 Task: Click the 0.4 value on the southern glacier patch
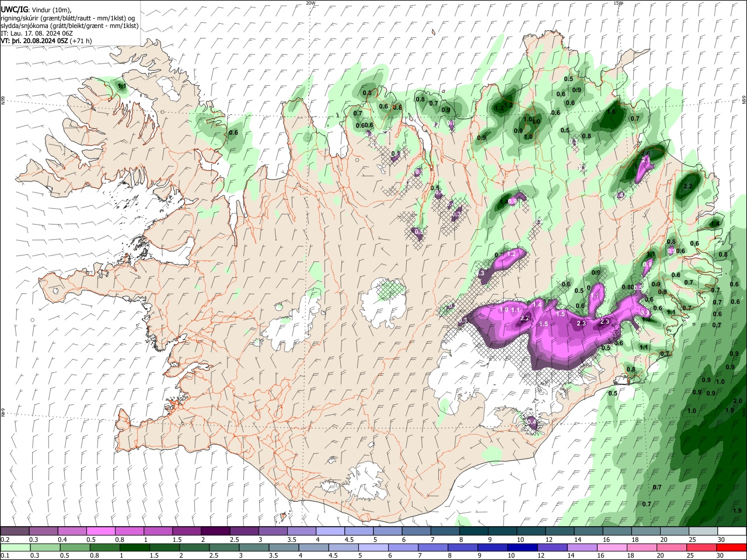coord(531,422)
